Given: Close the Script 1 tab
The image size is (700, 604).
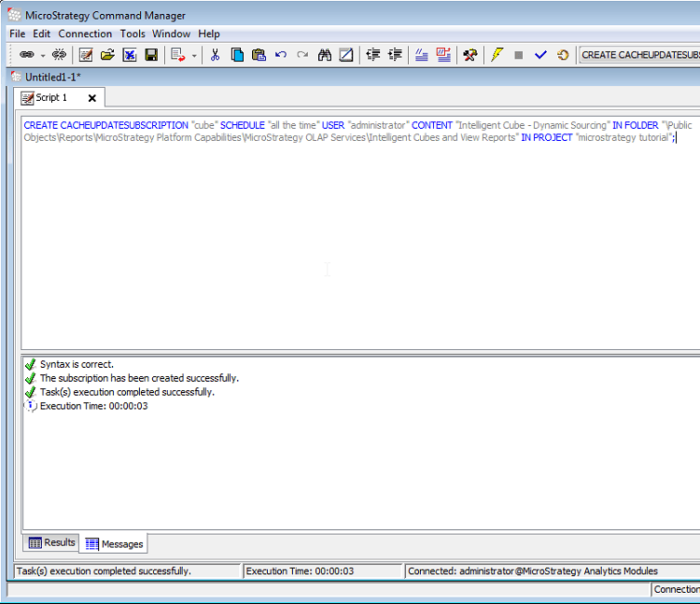Looking at the screenshot, I should coord(91,98).
